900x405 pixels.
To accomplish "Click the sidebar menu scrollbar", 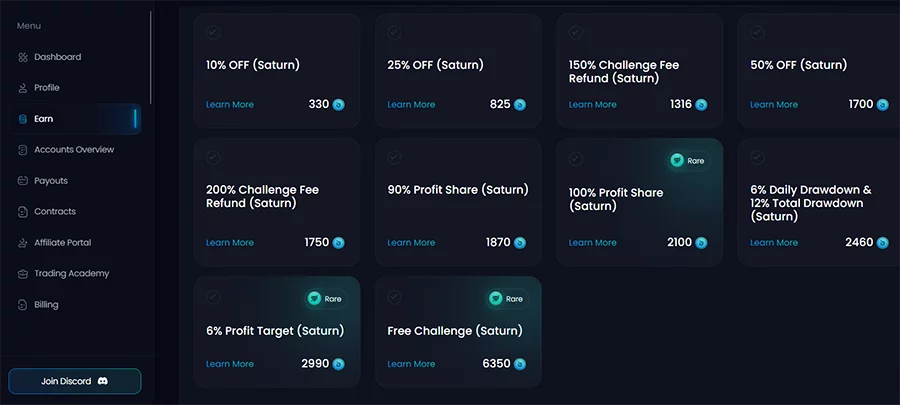I will pos(151,57).
